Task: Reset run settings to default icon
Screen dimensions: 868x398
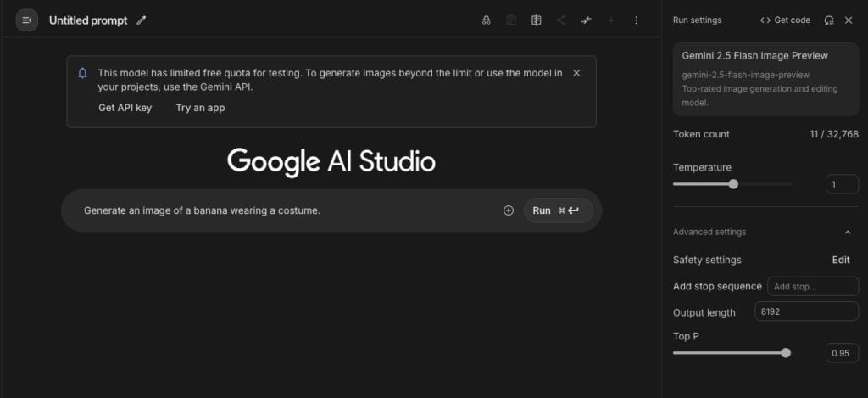Action: (x=829, y=20)
